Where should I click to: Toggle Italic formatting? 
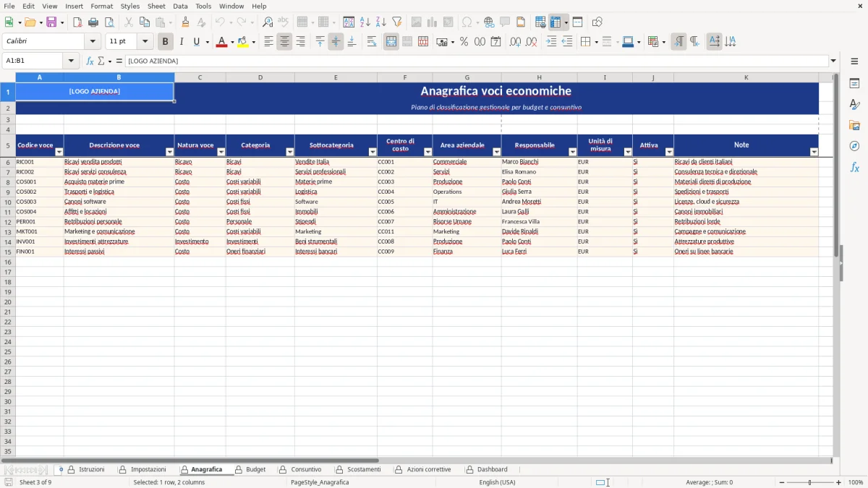[x=181, y=42]
